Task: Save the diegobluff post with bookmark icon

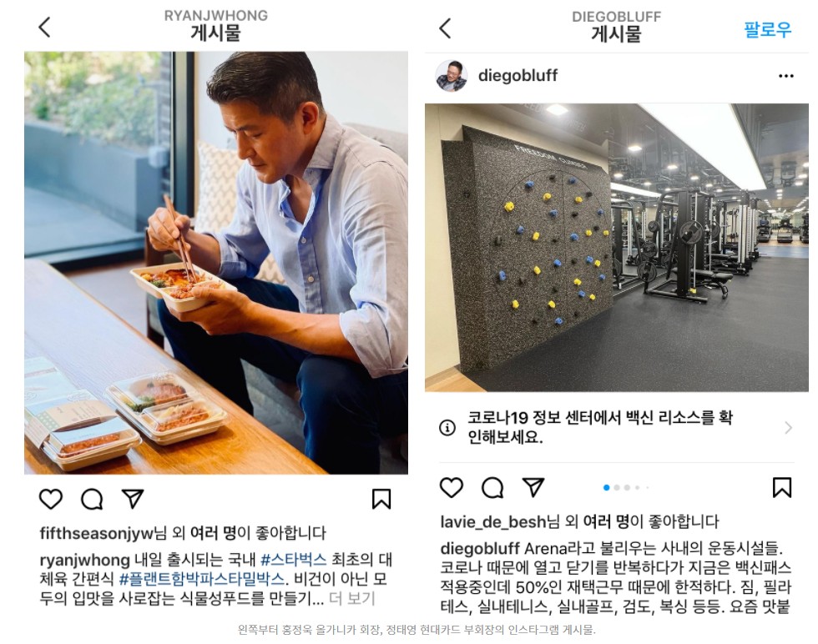Action: (782, 487)
